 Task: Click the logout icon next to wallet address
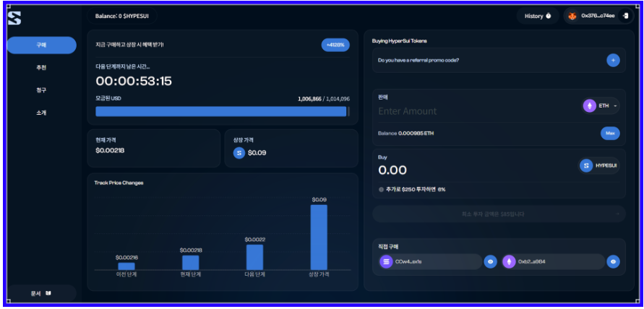click(625, 16)
